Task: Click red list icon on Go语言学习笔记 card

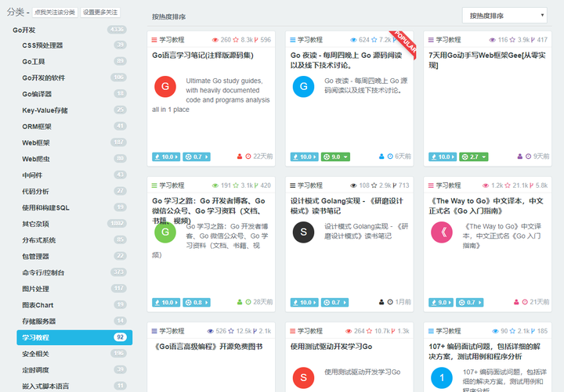Action: coord(154,40)
